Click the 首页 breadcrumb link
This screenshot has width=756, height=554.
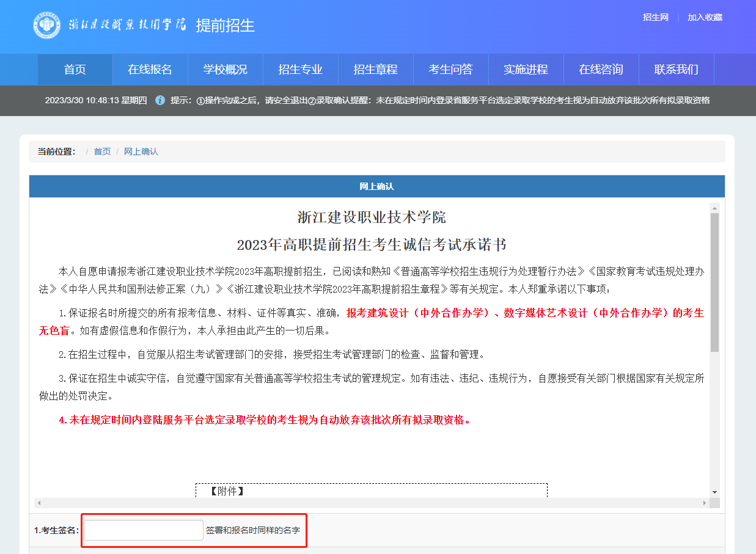tap(102, 151)
